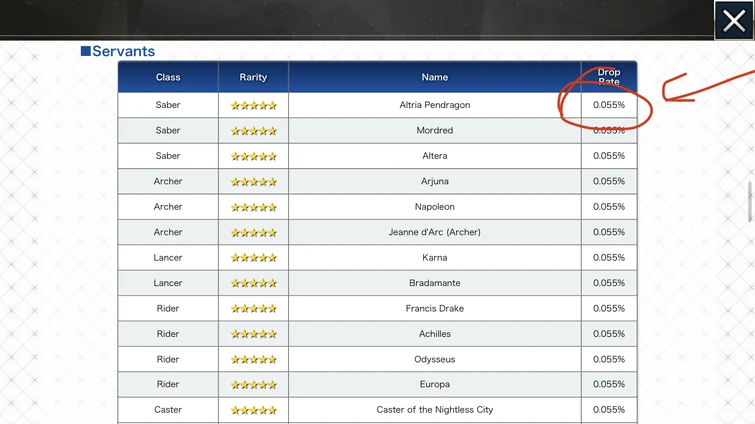Click Bradamante's 0.055% drop rate

coord(609,283)
